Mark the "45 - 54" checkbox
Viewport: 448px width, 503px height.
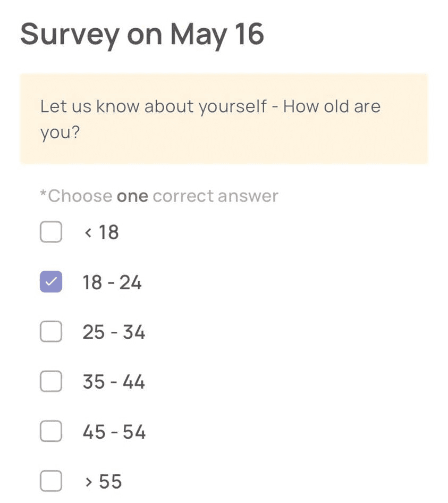coord(51,432)
